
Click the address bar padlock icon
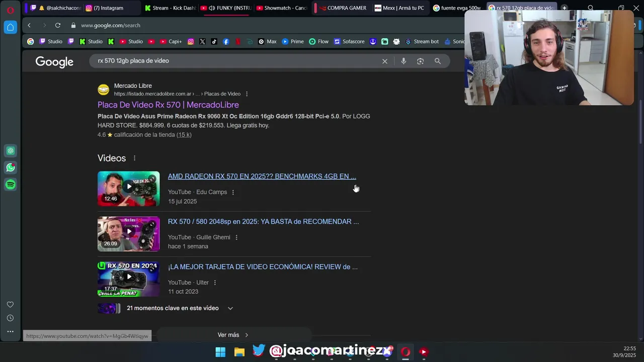(x=73, y=25)
